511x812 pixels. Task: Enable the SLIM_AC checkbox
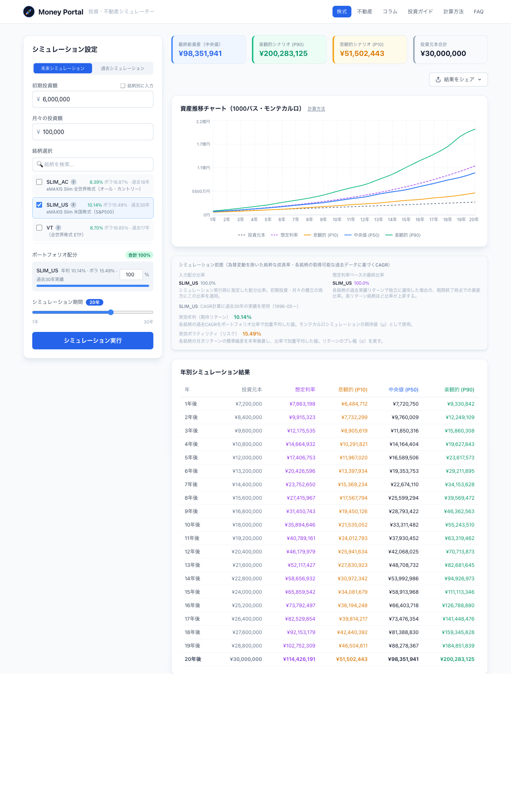tap(39, 182)
